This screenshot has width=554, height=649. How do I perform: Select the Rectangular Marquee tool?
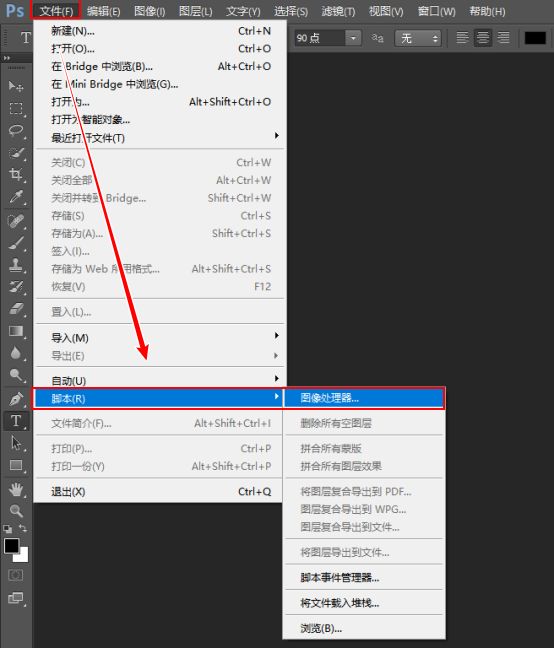point(16,108)
